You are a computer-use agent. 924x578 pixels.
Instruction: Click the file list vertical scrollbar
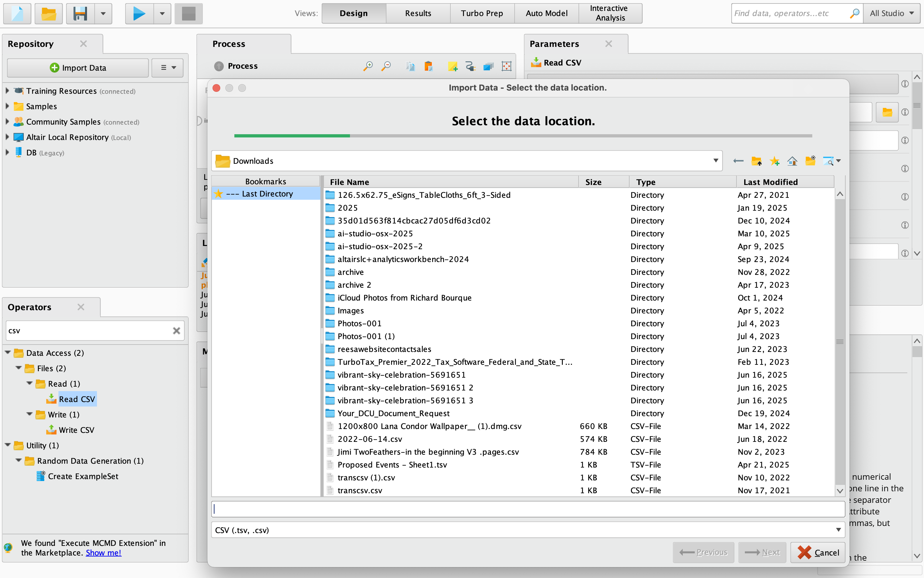tap(840, 342)
